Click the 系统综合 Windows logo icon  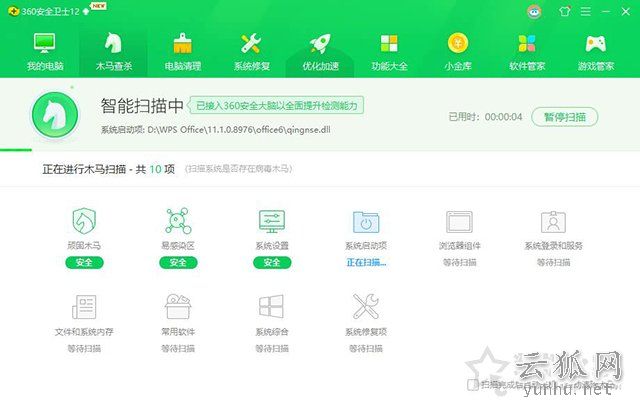click(x=272, y=306)
